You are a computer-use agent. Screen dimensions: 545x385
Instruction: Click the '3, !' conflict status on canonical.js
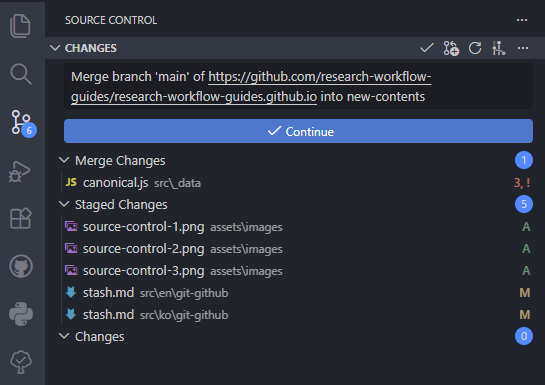[x=522, y=182]
